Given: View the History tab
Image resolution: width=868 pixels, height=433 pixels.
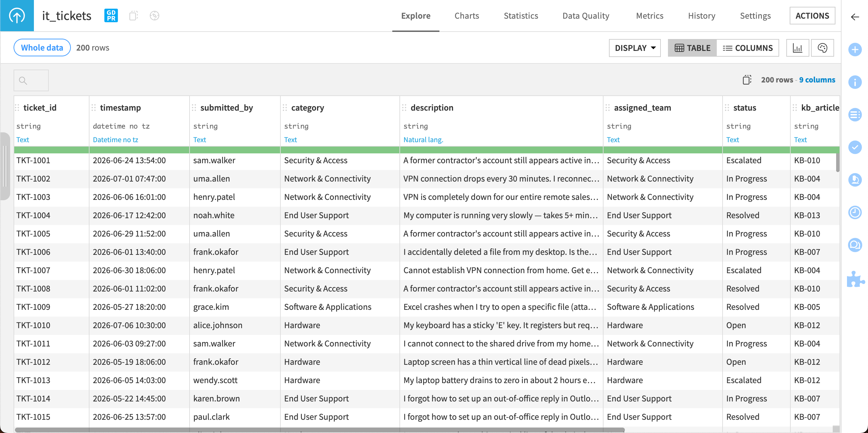Looking at the screenshot, I should (x=702, y=16).
